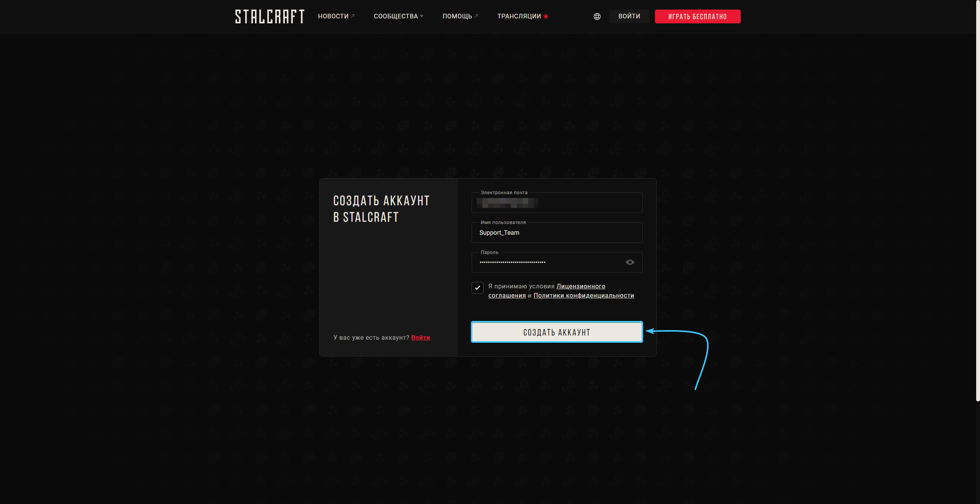Open the ПОМОЩЬ menu link

point(460,16)
